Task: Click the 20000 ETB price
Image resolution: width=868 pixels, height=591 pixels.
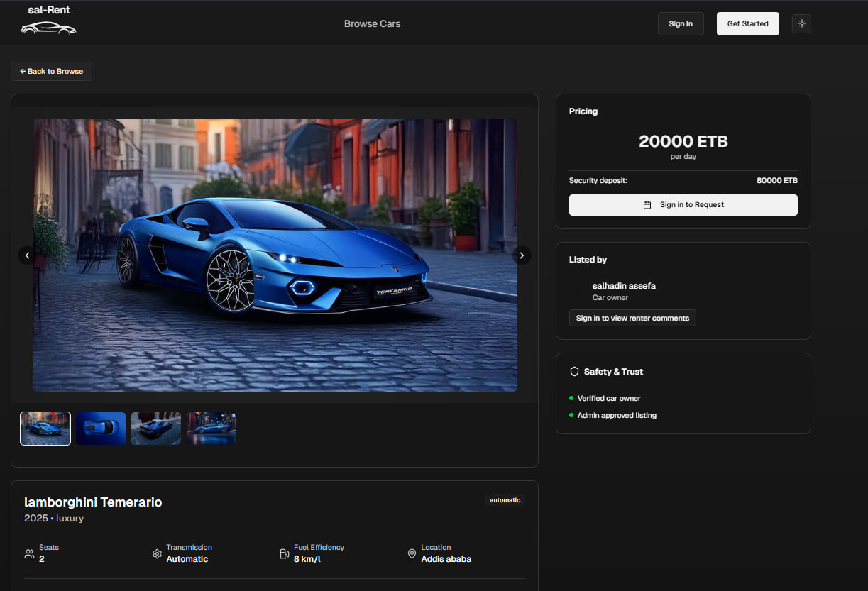Action: pyautogui.click(x=683, y=141)
